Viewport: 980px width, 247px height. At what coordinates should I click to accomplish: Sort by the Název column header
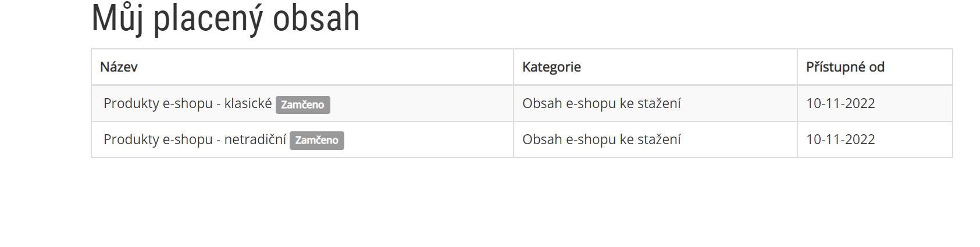tap(119, 67)
